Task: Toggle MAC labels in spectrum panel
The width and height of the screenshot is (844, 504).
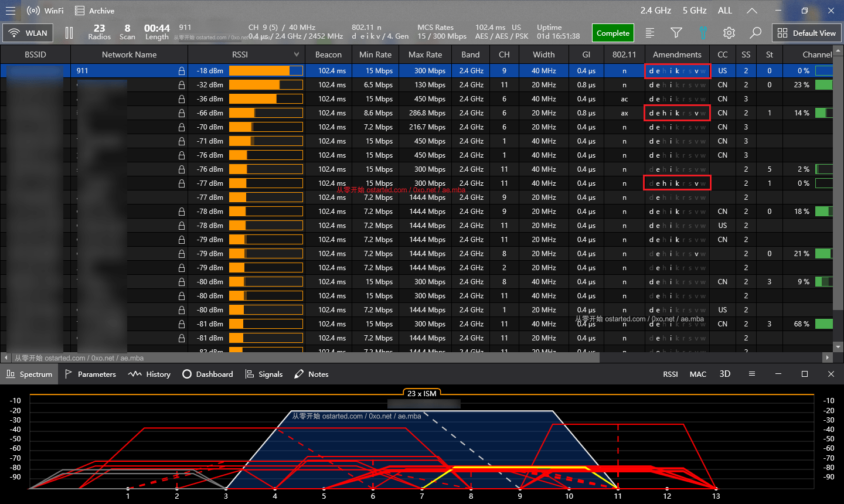Action: tap(698, 374)
